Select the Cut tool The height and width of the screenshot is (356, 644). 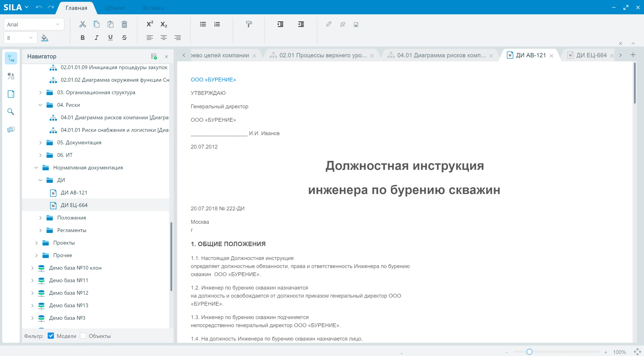[x=83, y=24]
